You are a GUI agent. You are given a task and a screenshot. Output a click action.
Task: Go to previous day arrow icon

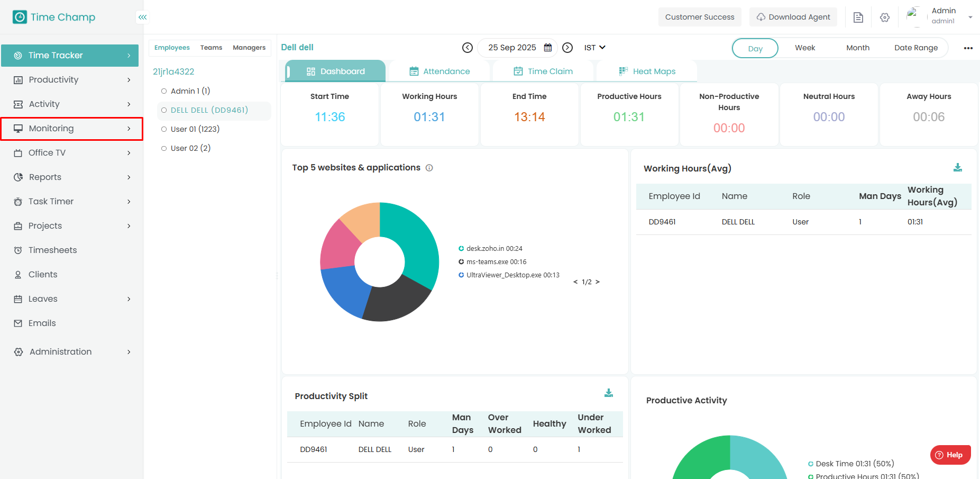468,48
